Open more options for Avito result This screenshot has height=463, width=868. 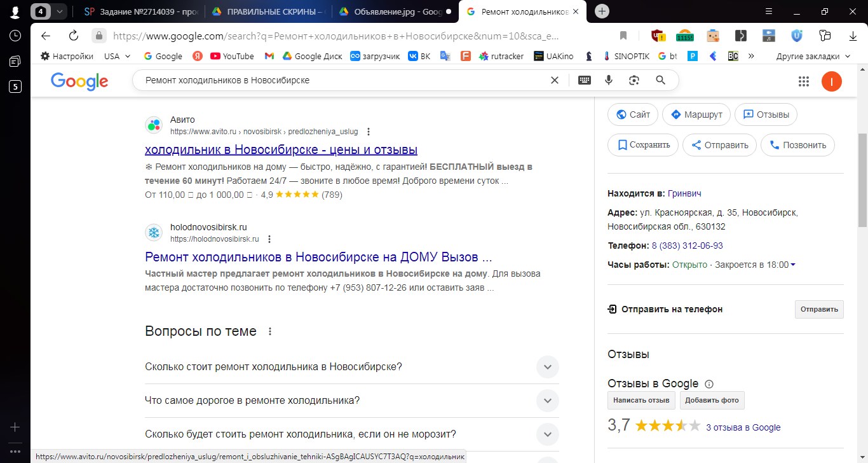coord(369,132)
